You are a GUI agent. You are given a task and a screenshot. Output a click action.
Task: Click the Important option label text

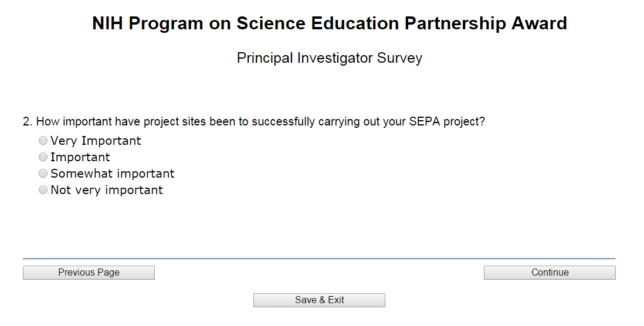tap(80, 157)
